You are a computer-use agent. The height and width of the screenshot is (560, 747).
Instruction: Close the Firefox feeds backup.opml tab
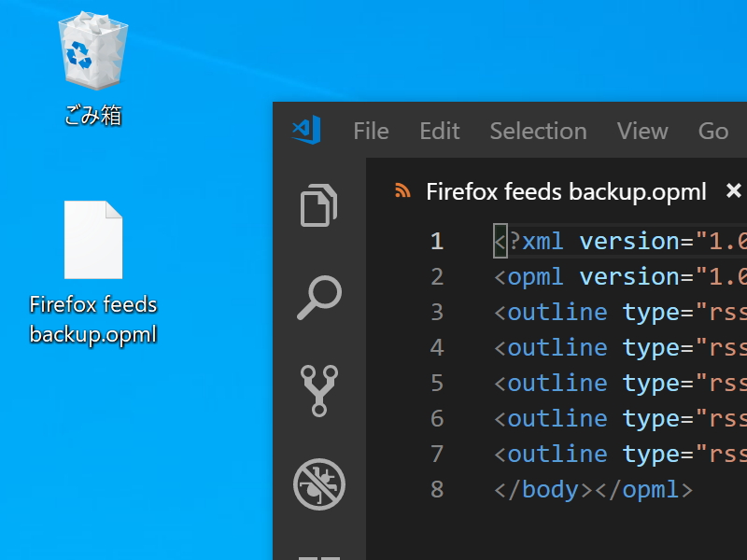pos(735,190)
